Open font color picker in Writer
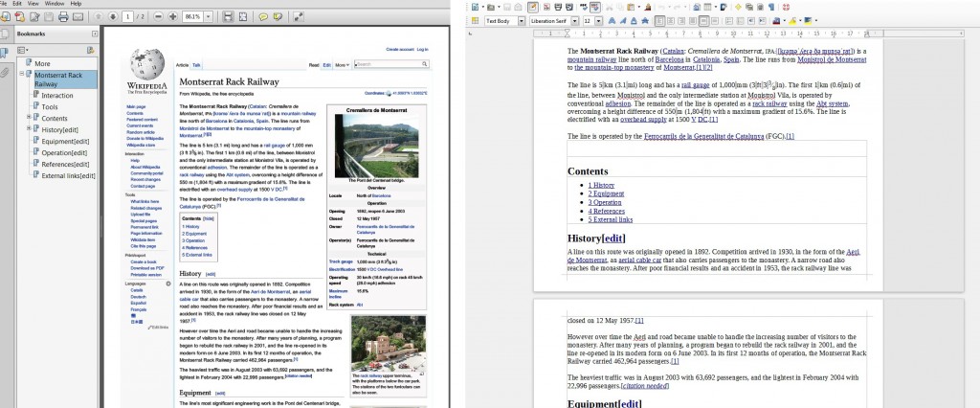This screenshot has height=408, width=980. tap(776, 21)
